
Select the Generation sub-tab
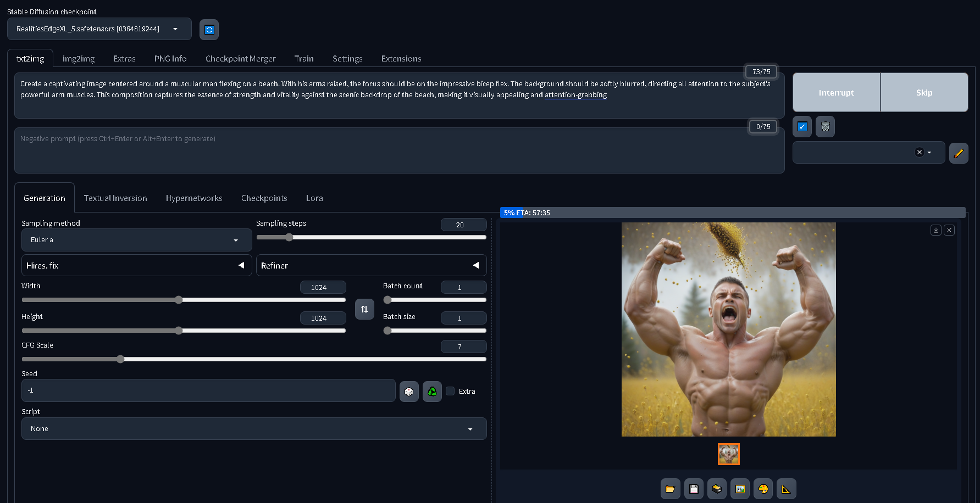click(x=45, y=198)
